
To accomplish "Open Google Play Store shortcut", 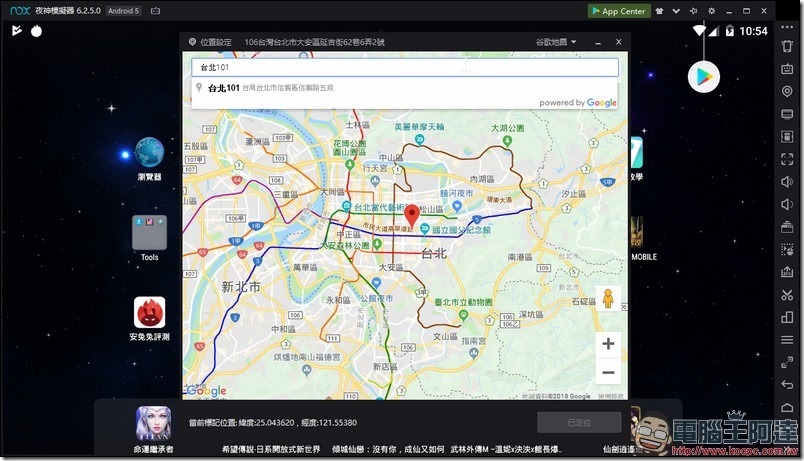I will click(x=704, y=77).
